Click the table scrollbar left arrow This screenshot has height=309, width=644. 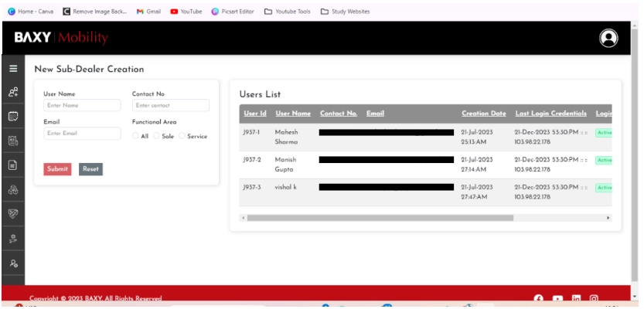point(243,218)
